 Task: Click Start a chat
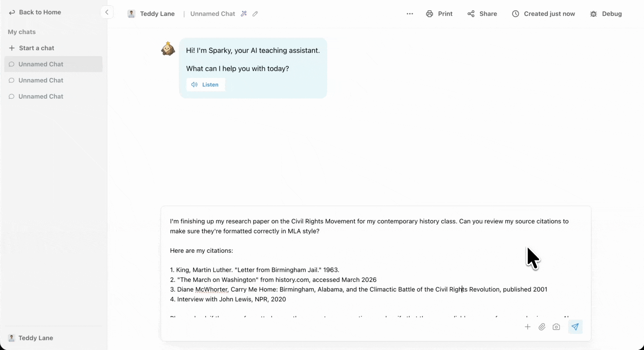click(x=31, y=48)
